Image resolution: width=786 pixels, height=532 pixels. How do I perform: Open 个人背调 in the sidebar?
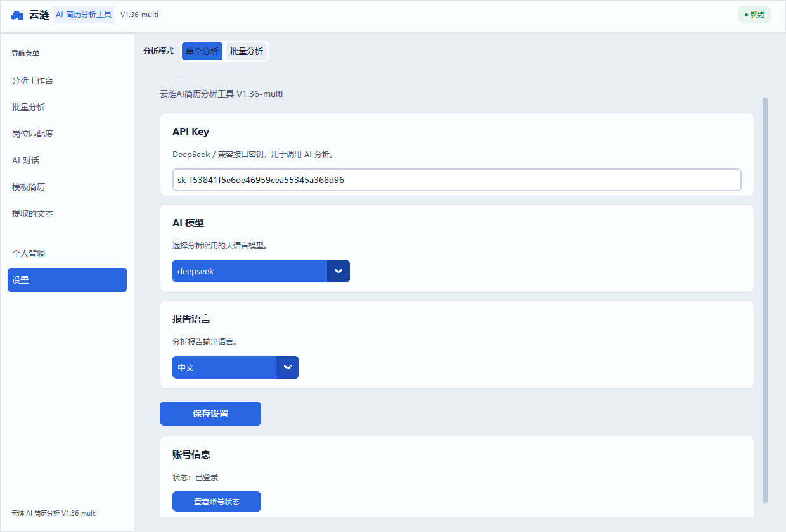pyautogui.click(x=67, y=253)
